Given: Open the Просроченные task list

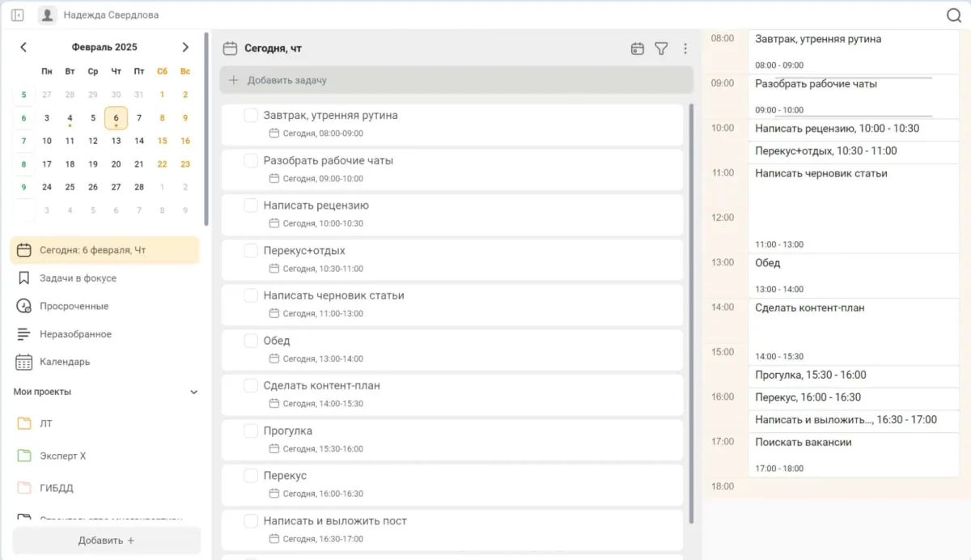Looking at the screenshot, I should [x=74, y=307].
